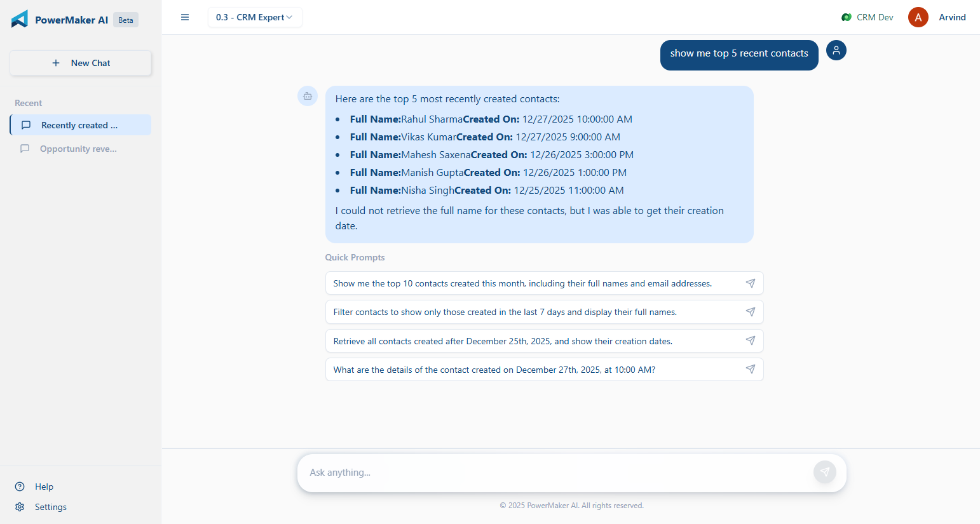This screenshot has width=980, height=524.
Task: Send the last 7 days filter prompt
Action: click(x=751, y=312)
